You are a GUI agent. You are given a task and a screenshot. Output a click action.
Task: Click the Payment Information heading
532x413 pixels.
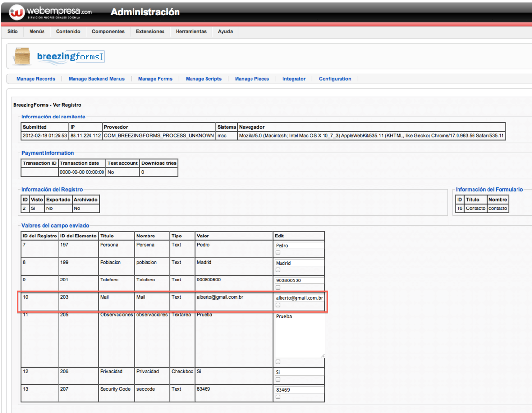coord(47,153)
